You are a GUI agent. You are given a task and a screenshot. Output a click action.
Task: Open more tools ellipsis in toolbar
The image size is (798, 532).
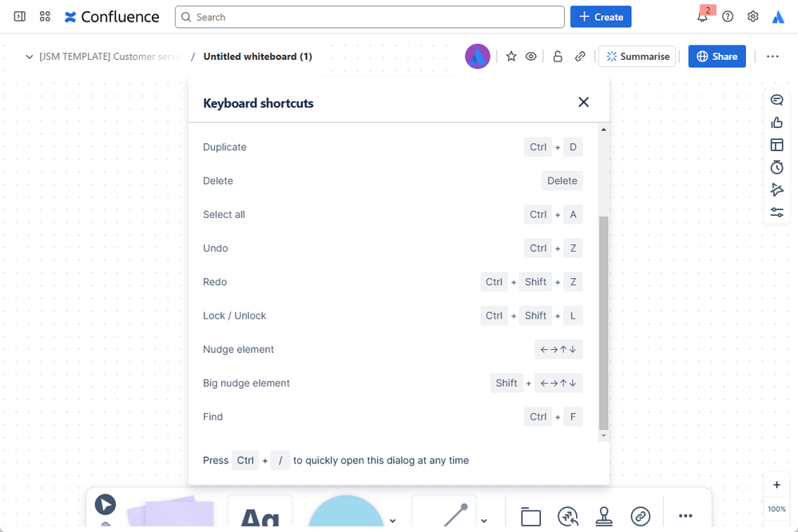point(685,516)
